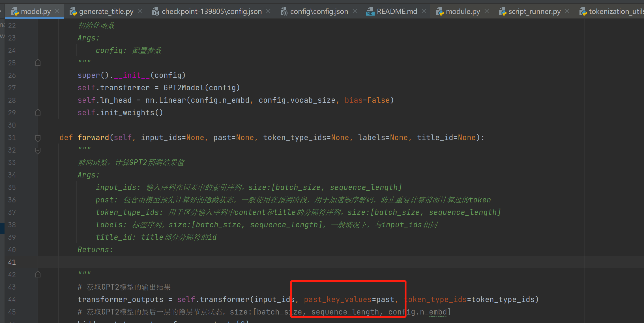Click line number 31 in the gutter
The width and height of the screenshot is (644, 323).
[12, 138]
